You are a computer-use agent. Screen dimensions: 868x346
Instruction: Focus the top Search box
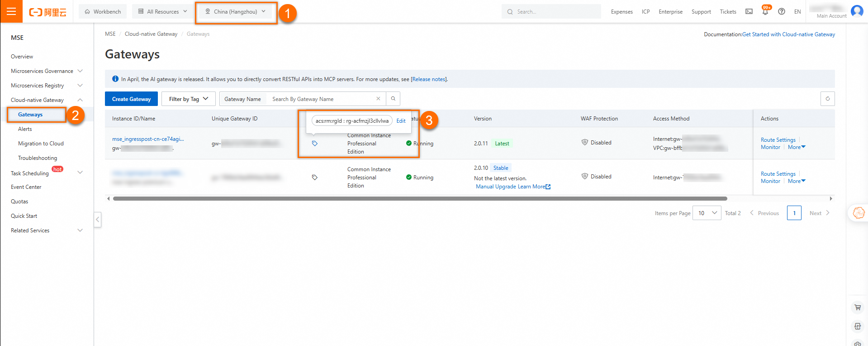551,12
